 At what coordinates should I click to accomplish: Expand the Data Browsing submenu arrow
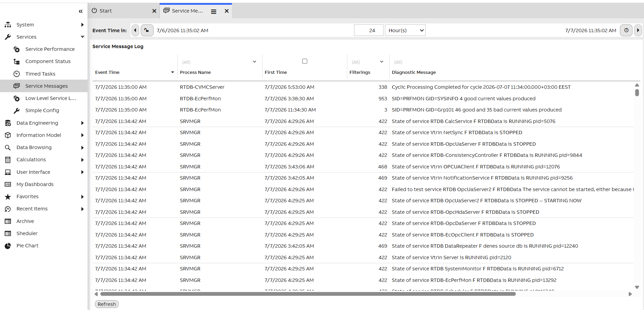(x=82, y=148)
